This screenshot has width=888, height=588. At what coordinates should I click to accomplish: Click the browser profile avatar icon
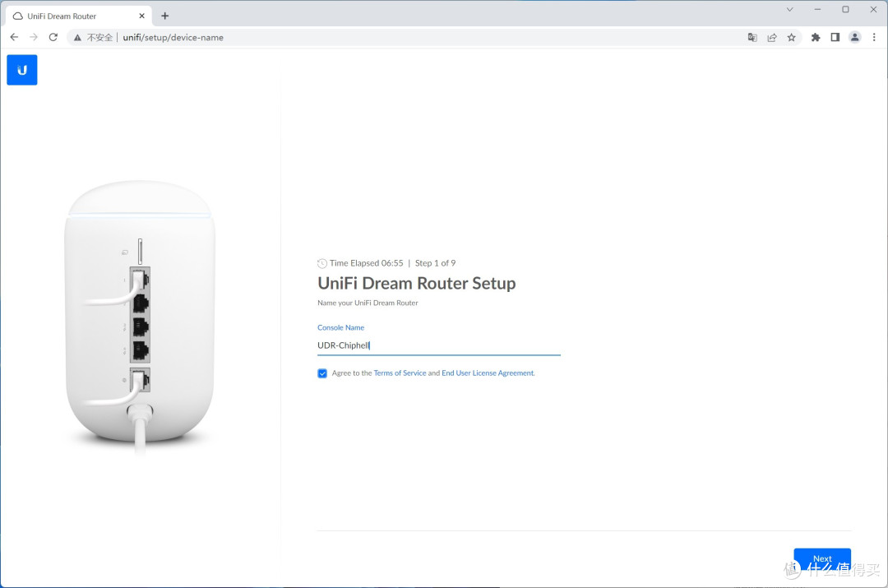(x=854, y=37)
